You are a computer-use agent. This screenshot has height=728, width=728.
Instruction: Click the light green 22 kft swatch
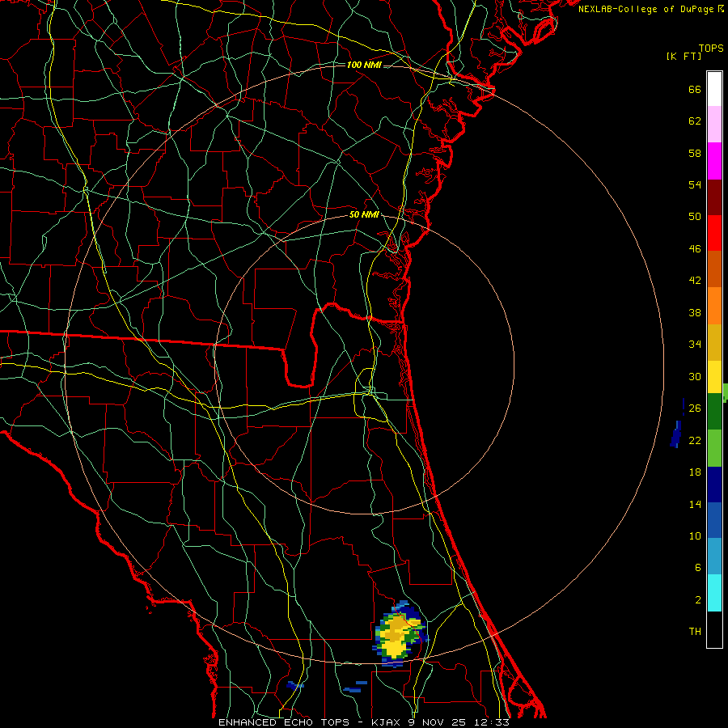714,448
